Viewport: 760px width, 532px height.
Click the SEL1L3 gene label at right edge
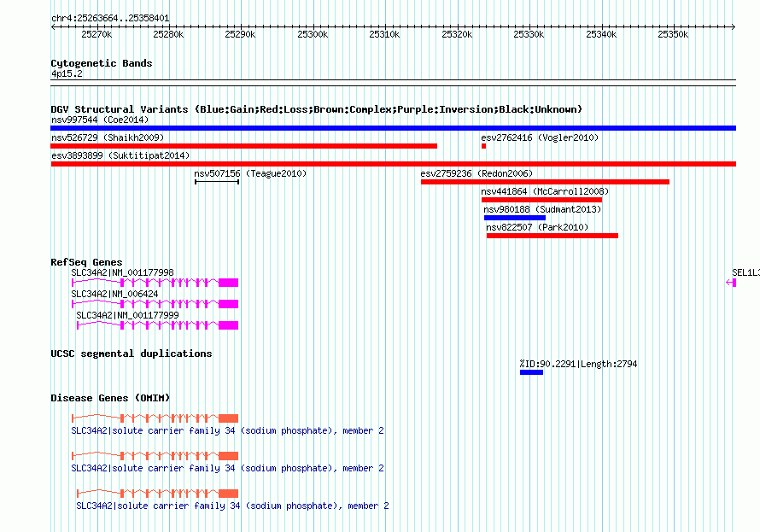click(x=745, y=272)
